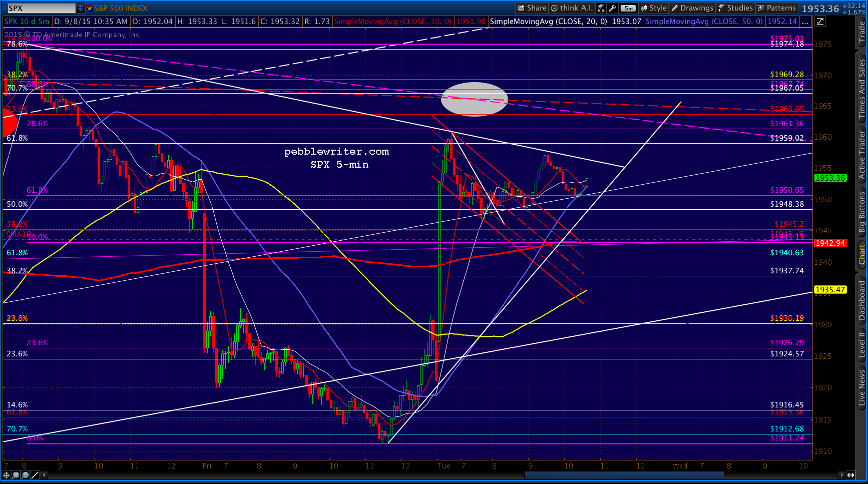Click the gray ellipse drawing on chart
Image resolution: width=868 pixels, height=484 pixels.
(474, 99)
